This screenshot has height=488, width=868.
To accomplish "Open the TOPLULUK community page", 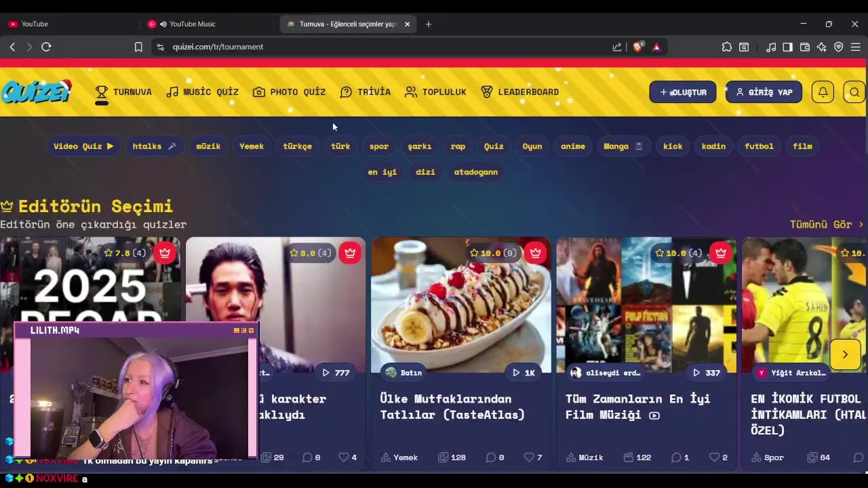I will coord(435,92).
